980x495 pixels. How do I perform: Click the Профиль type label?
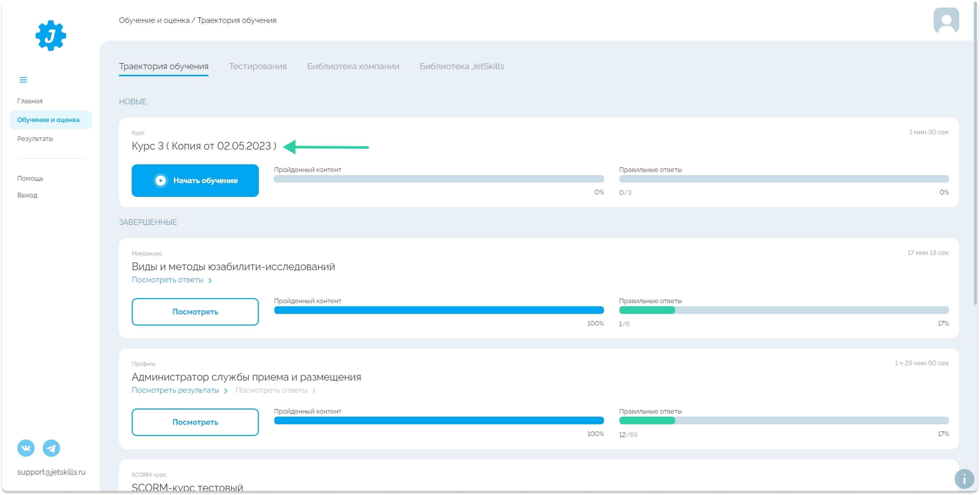pyautogui.click(x=143, y=364)
